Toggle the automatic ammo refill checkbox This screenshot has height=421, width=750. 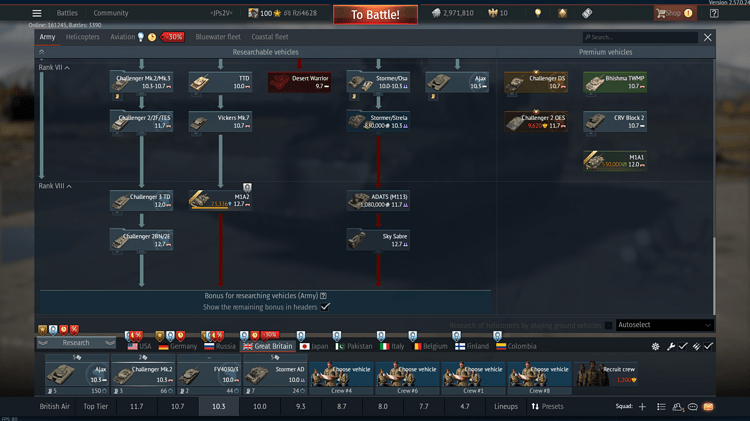708,346
